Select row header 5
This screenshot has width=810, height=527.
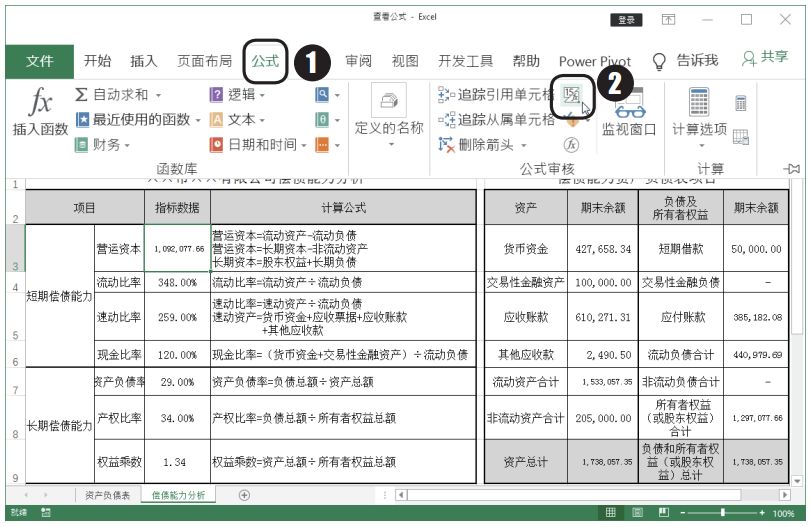click(x=15, y=317)
